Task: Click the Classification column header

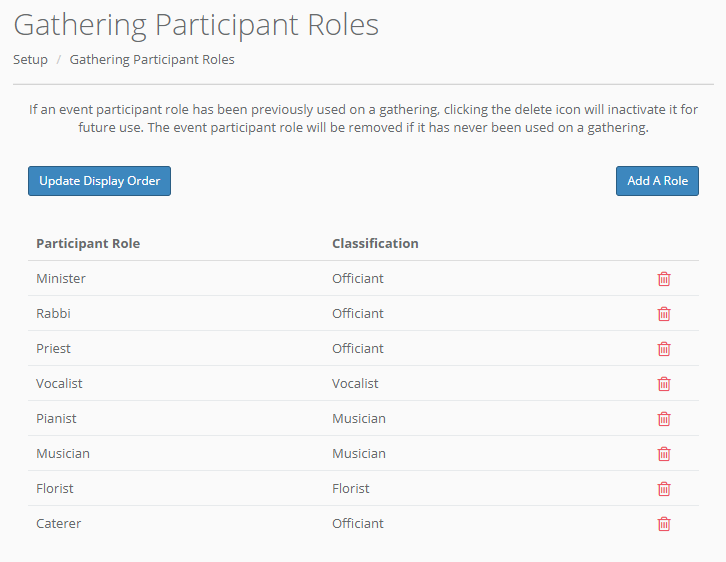Action: tap(375, 244)
